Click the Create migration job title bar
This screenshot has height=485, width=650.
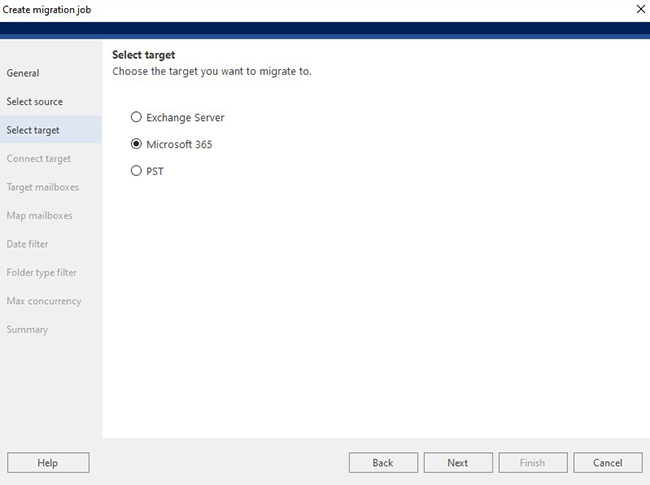[x=300, y=9]
